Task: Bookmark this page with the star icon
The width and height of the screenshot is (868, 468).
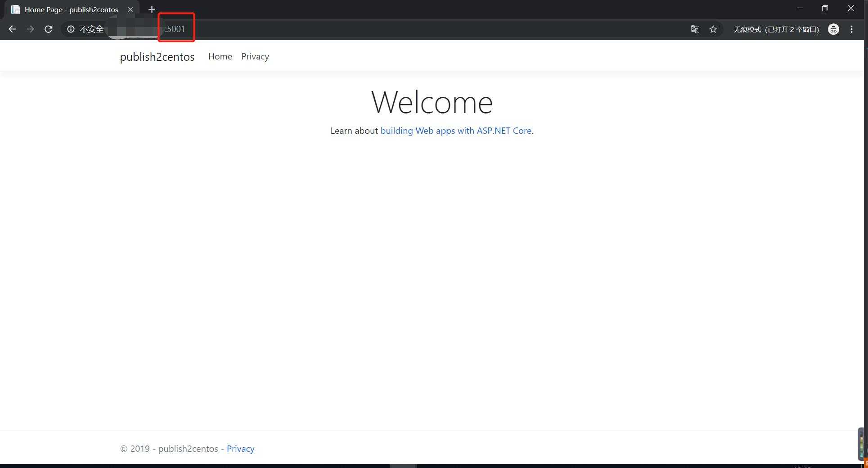Action: coord(713,29)
